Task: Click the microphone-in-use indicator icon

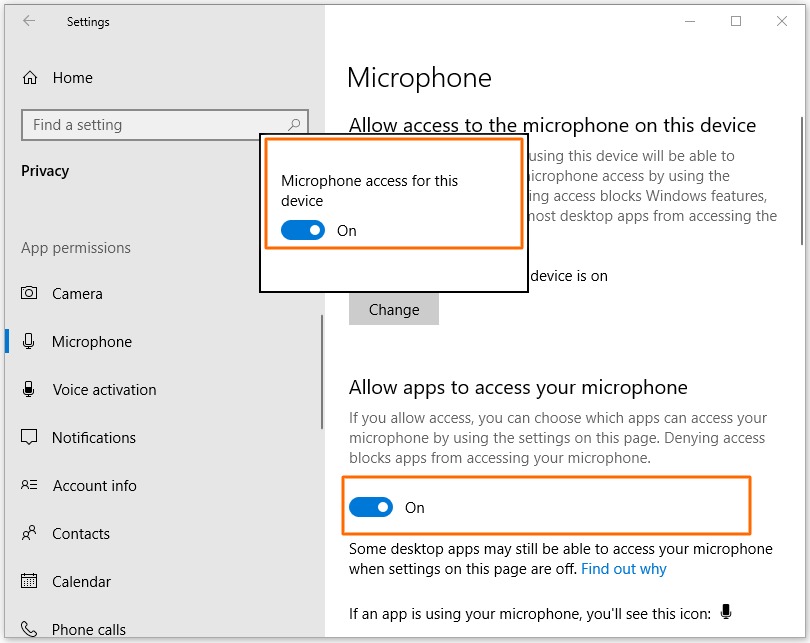Action: [727, 613]
